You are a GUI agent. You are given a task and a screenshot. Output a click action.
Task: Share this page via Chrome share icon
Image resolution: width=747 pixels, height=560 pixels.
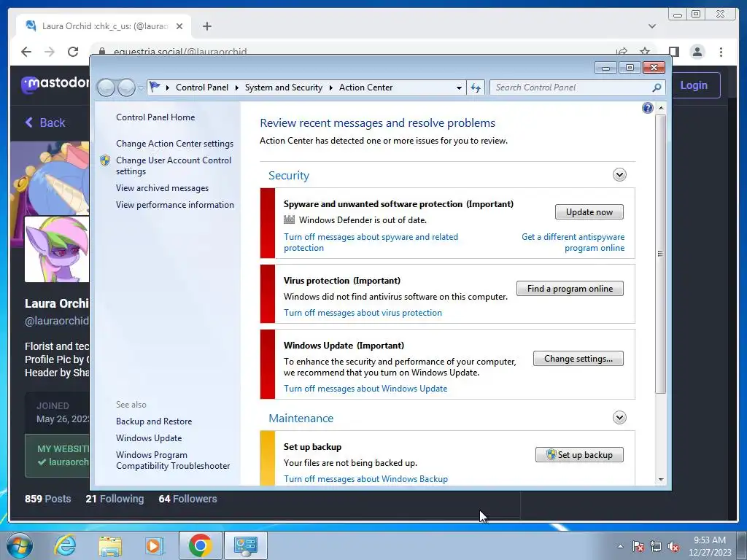click(622, 52)
